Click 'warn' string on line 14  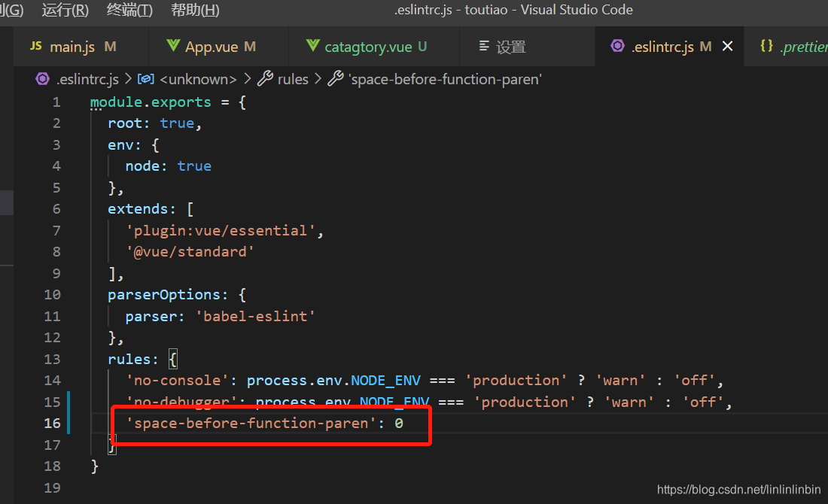620,380
